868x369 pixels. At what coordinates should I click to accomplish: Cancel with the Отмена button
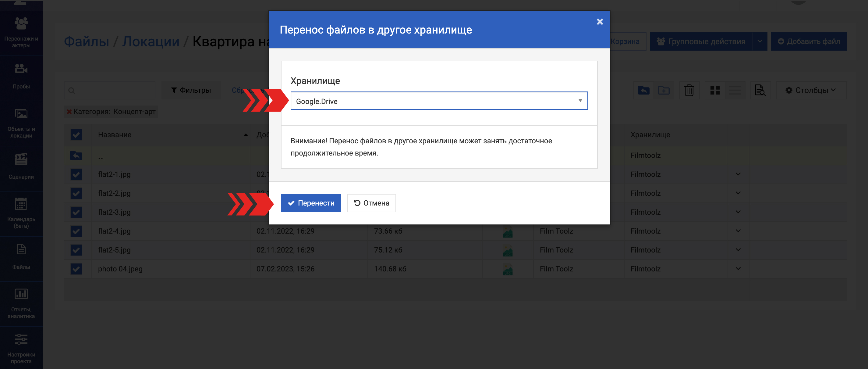(371, 203)
